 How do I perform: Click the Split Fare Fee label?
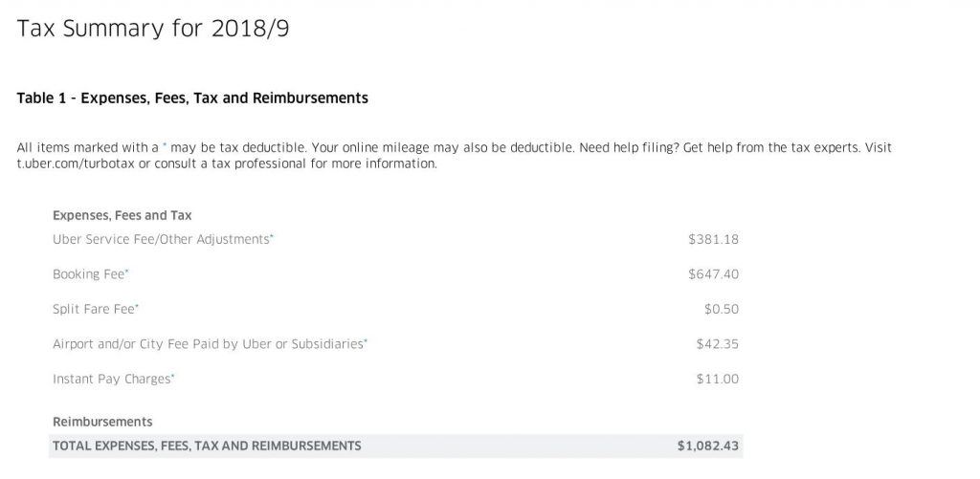coord(96,309)
